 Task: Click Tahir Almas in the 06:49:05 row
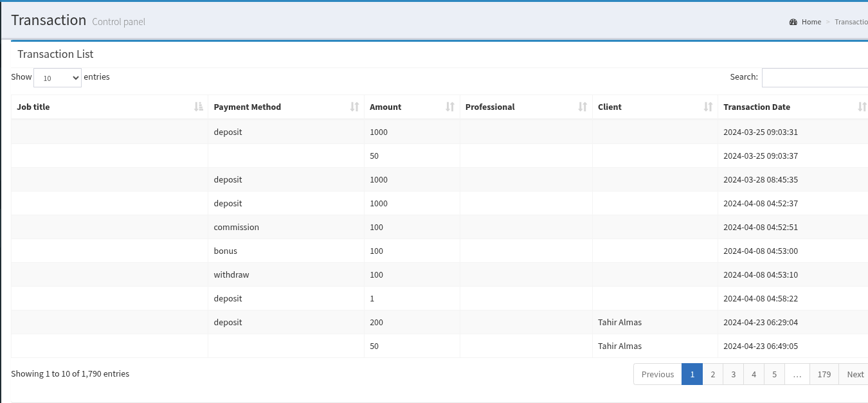click(x=620, y=346)
